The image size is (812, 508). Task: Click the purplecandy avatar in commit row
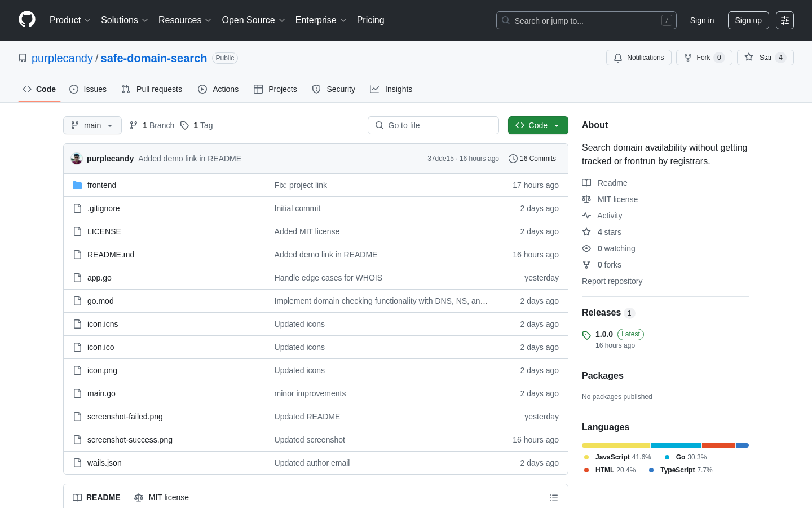[77, 159]
